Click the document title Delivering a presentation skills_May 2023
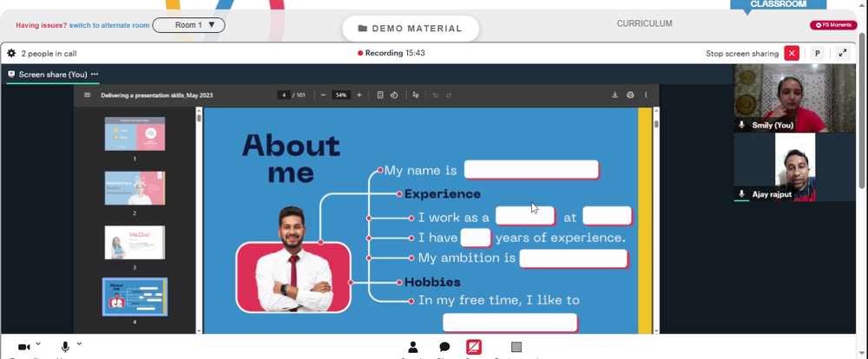 [x=156, y=95]
